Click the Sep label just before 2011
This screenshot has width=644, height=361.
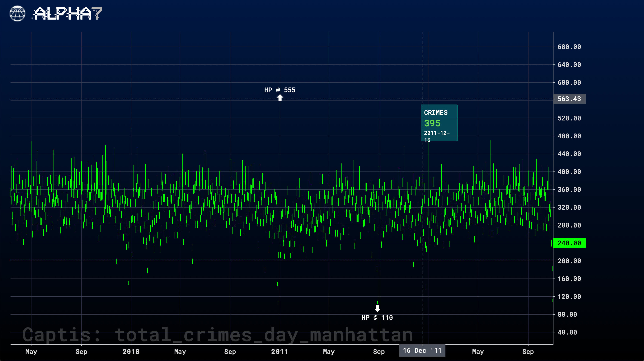230,352
